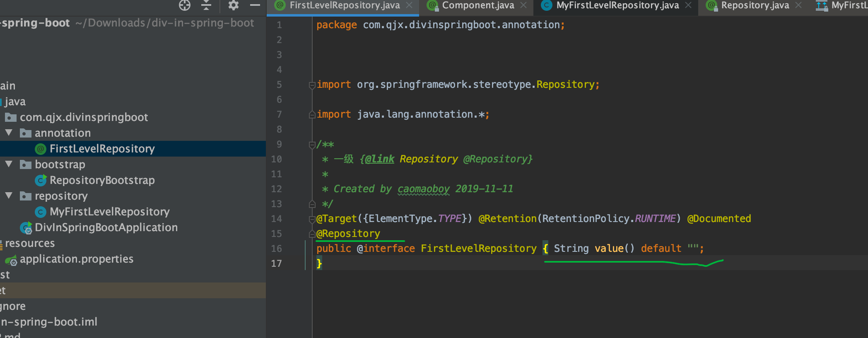Collapse the repository package folder
This screenshot has width=868, height=338.
click(9, 196)
